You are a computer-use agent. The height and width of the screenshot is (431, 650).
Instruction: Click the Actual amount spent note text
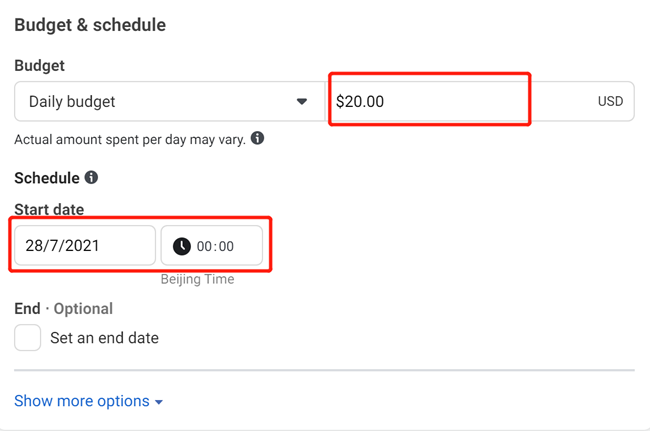[x=129, y=139]
